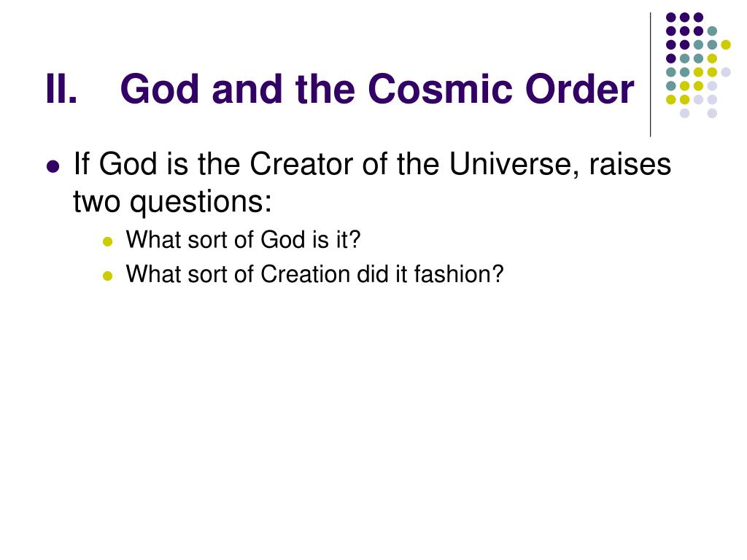This screenshot has width=747, height=560.
Task: Select sub-bullet "What sort of God is it?"
Action: click(243, 239)
